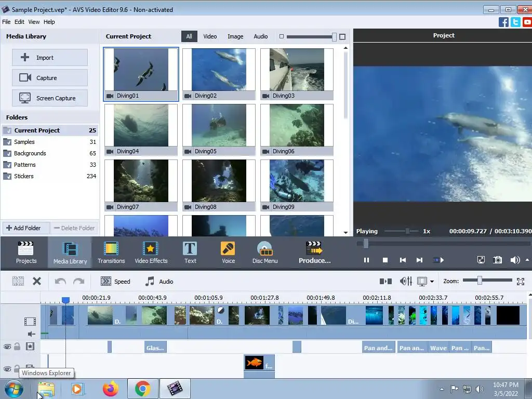Viewport: 532px width, 399px height.
Task: Open AVS Facebook page icon
Action: point(503,22)
